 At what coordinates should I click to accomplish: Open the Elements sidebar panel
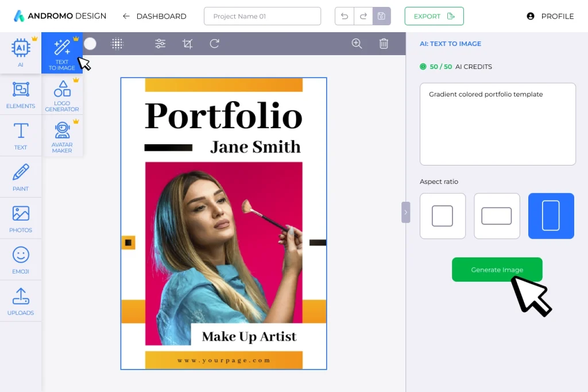coord(21,94)
